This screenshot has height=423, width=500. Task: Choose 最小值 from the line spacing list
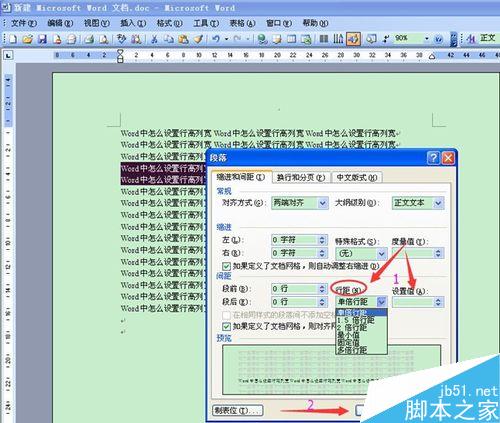click(x=361, y=335)
